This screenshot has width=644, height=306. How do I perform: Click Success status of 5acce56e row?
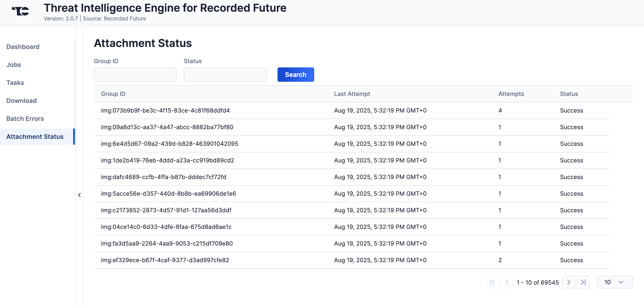(571, 194)
